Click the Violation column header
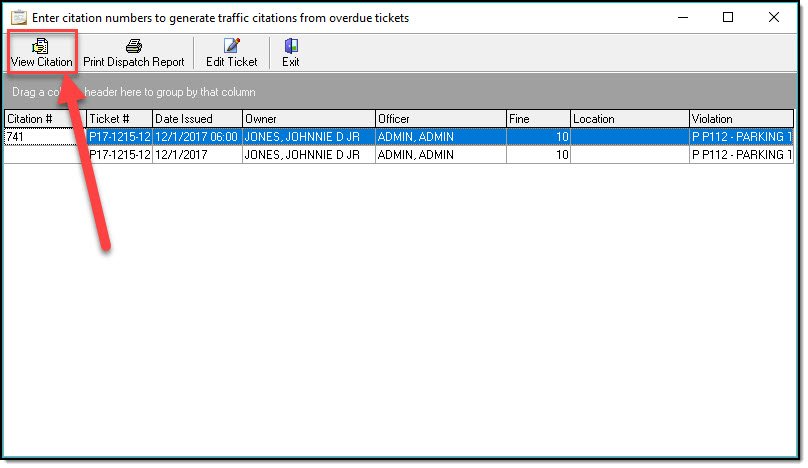The image size is (808, 468). pyautogui.click(x=740, y=119)
